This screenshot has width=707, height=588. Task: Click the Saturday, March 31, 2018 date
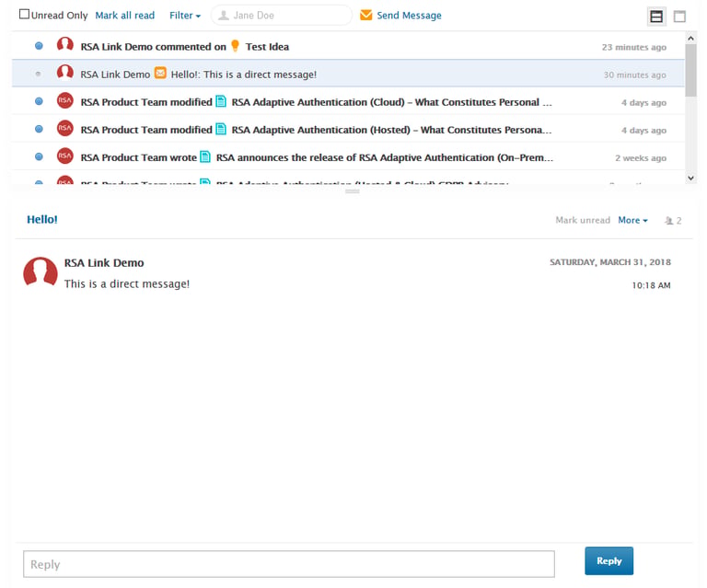point(610,262)
